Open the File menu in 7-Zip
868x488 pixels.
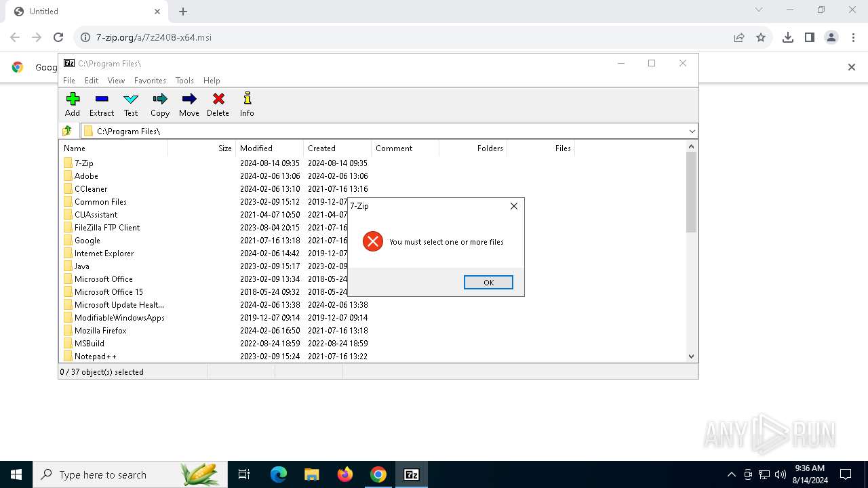69,80
